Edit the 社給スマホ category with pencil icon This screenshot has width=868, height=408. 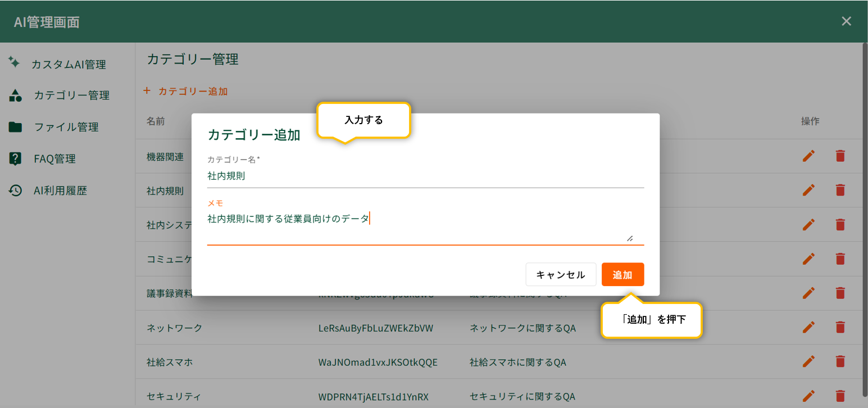(808, 362)
